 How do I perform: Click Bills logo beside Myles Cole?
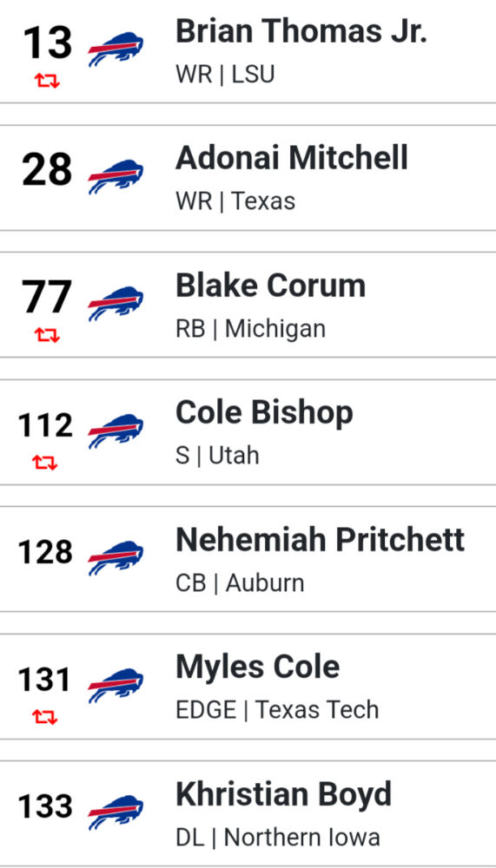coord(116,687)
